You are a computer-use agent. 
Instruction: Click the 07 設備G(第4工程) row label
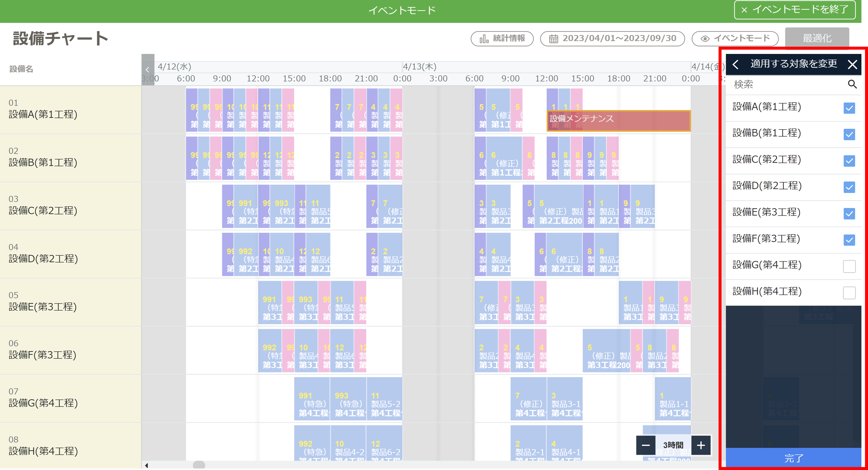[x=70, y=399]
